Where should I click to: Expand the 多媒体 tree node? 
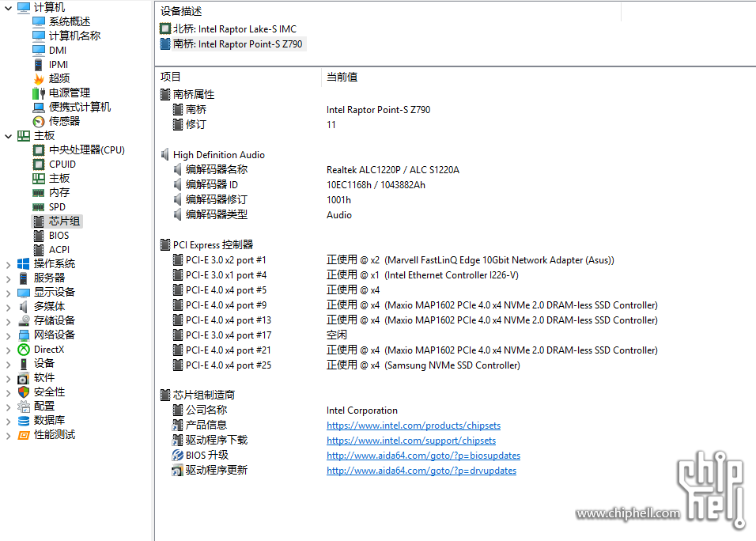tap(8, 307)
